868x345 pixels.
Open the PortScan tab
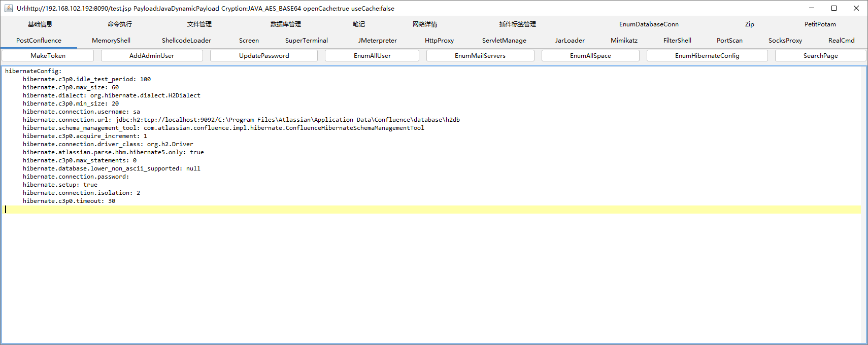[729, 41]
